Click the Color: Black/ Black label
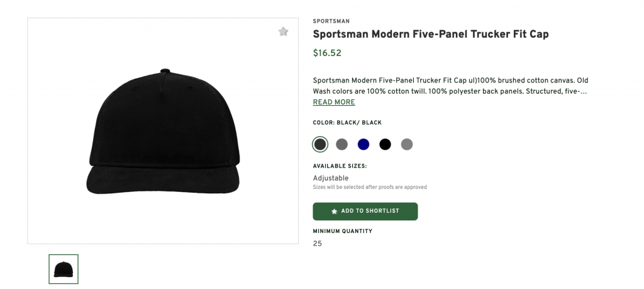Image resolution: width=644 pixels, height=289 pixels. coord(347,123)
